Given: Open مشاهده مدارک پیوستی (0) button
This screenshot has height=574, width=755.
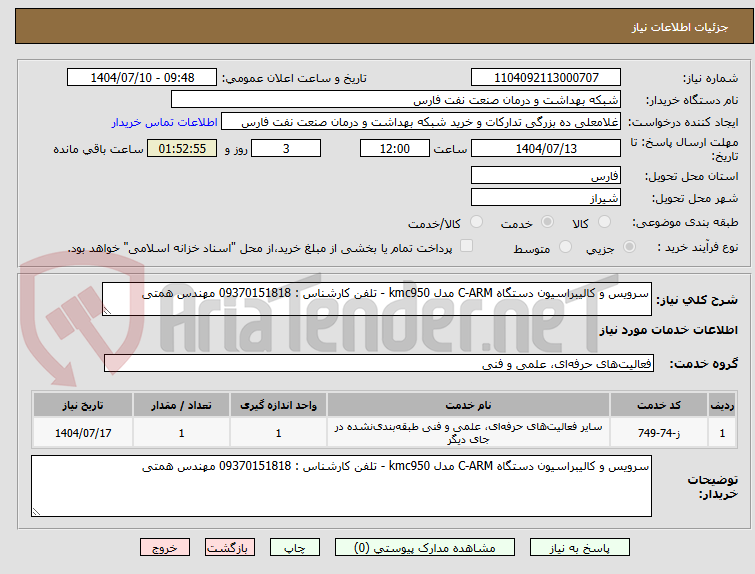Looking at the screenshot, I should (x=425, y=548).
